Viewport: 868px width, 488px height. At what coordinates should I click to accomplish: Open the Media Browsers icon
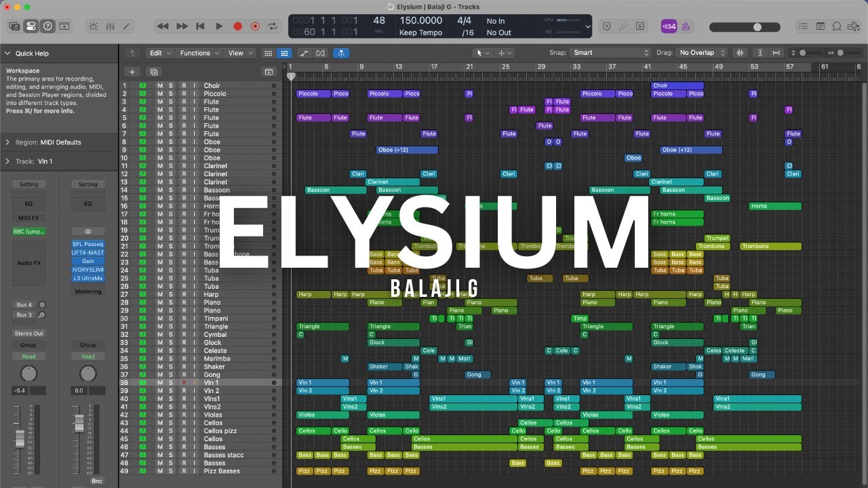pyautogui.click(x=853, y=26)
